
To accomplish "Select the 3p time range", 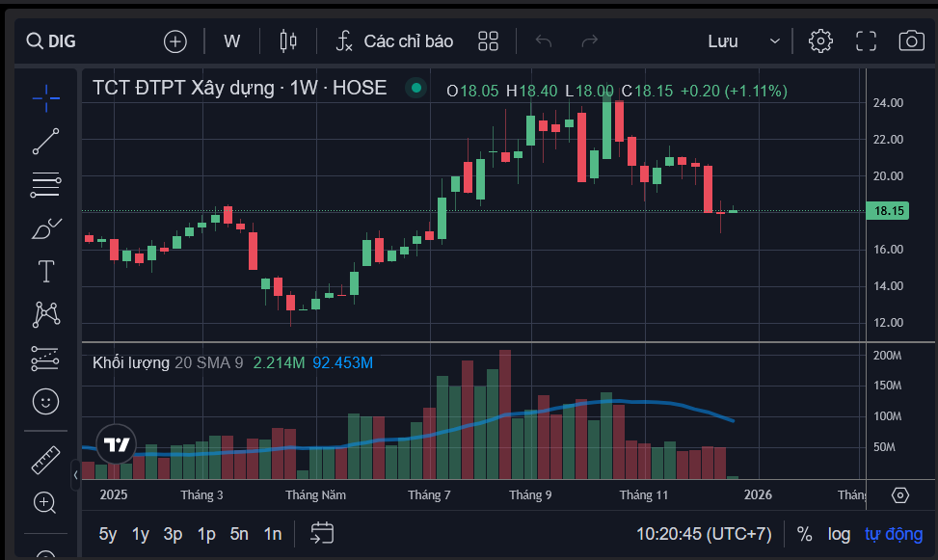I will pyautogui.click(x=173, y=534).
